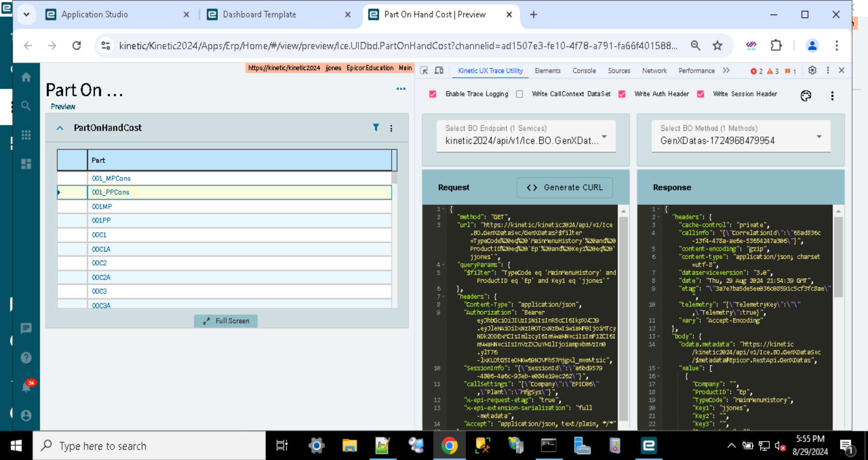The height and width of the screenshot is (460, 868).
Task: Open the Select BO Endpoint dropdown
Action: [x=604, y=137]
